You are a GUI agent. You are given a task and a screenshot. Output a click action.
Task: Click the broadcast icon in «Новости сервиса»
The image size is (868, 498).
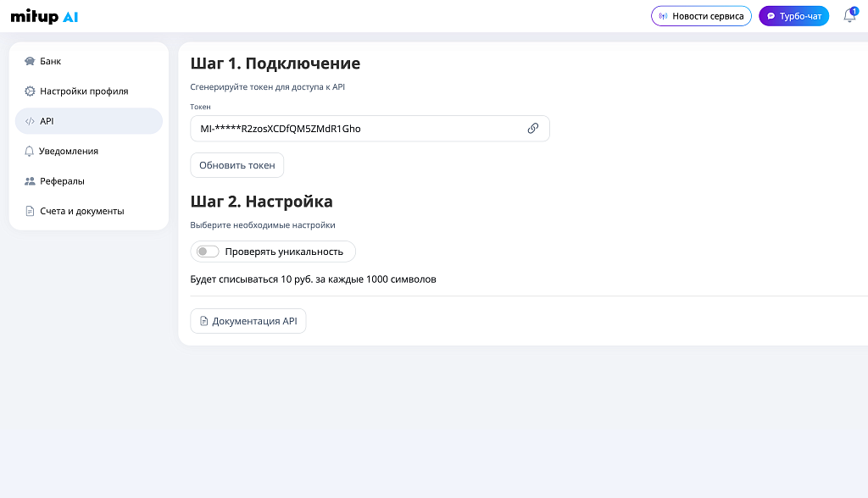(x=662, y=15)
